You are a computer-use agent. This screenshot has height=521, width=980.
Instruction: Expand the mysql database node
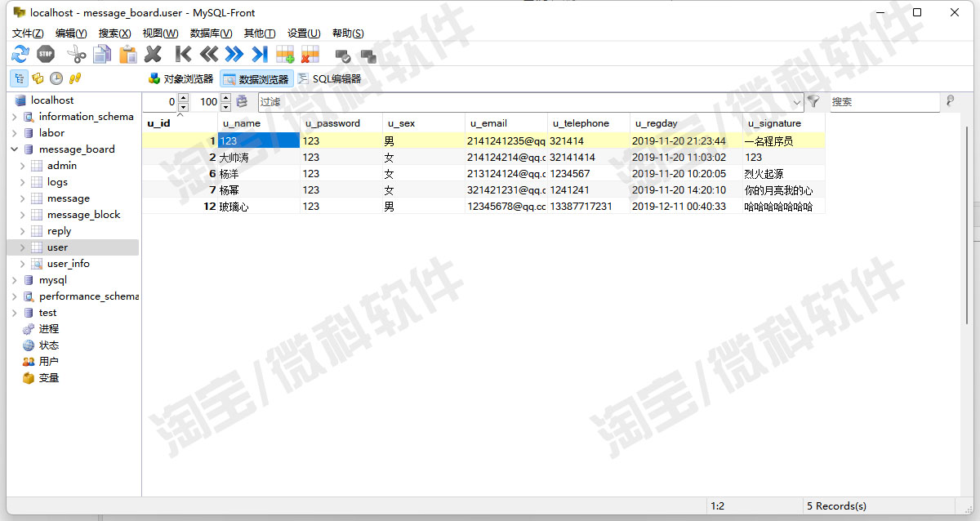(x=15, y=280)
